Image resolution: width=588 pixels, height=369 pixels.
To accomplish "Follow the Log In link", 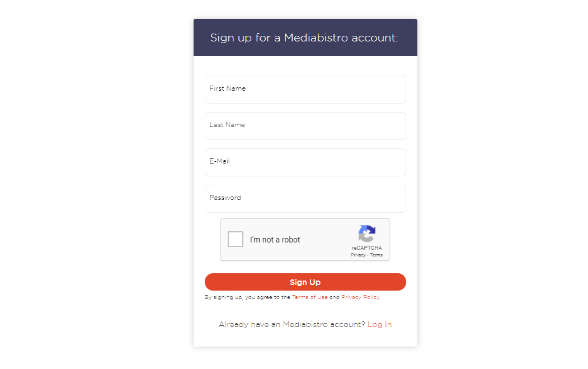I will (379, 324).
